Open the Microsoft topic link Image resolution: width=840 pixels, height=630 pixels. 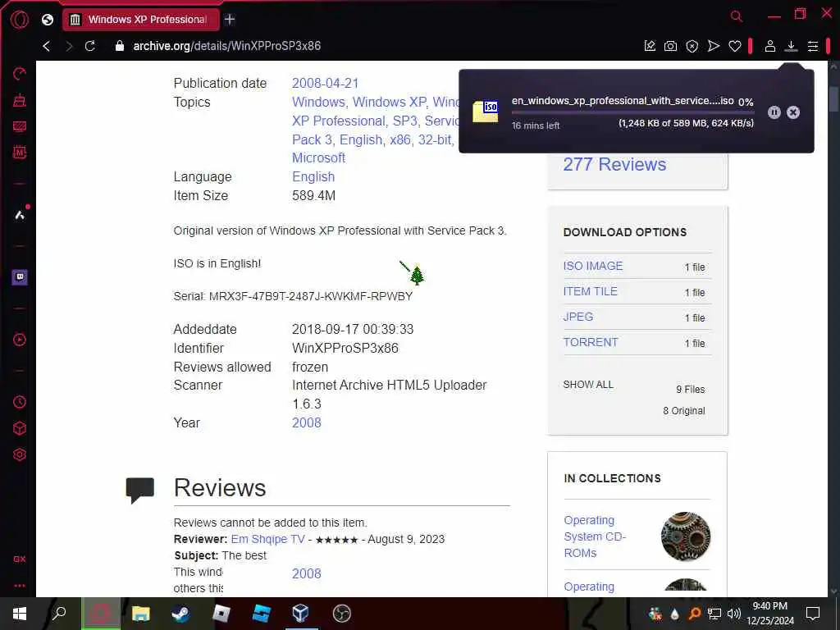click(x=319, y=158)
